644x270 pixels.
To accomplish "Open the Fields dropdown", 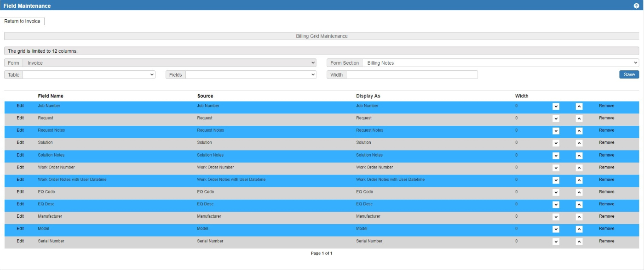I will [250, 74].
